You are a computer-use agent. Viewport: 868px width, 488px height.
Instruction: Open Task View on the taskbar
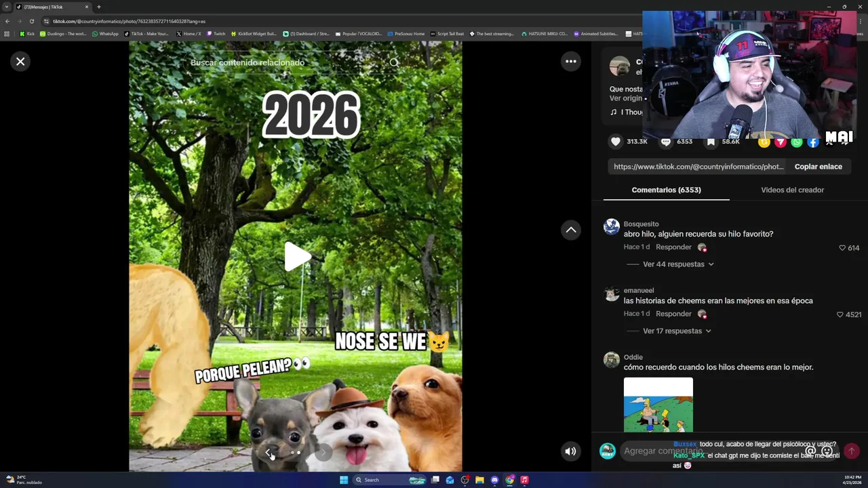(x=435, y=480)
